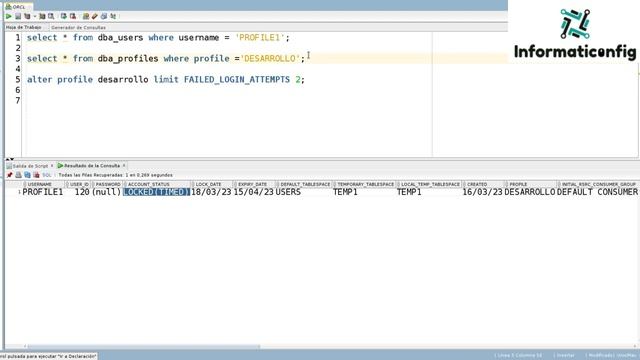
Task: Open the Explain Plan dropdown arrow
Action: click(34, 16)
